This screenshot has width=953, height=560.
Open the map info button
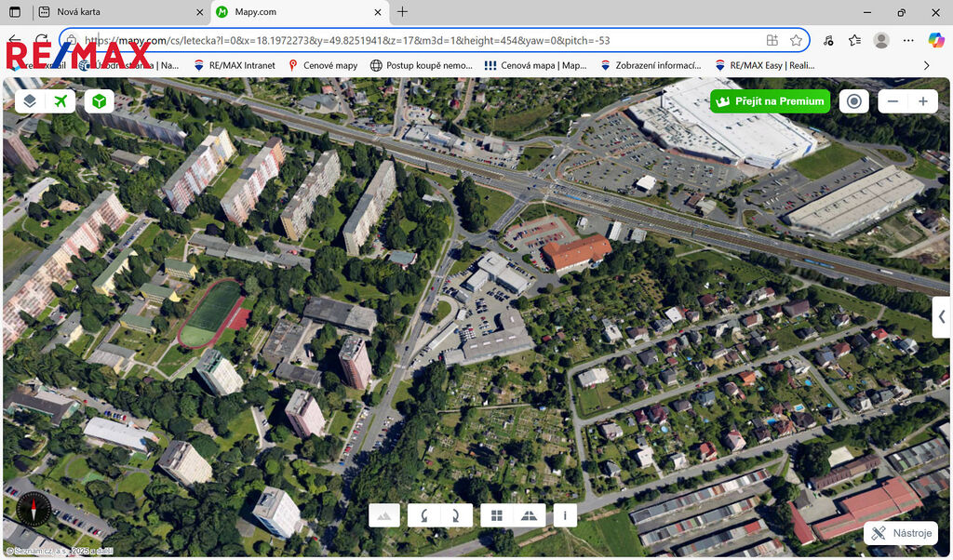pos(565,515)
